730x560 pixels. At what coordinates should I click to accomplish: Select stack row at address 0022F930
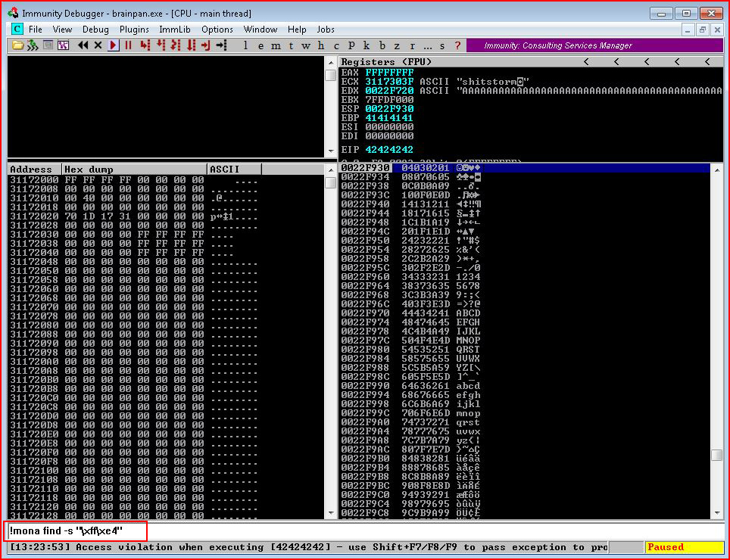[x=525, y=168]
